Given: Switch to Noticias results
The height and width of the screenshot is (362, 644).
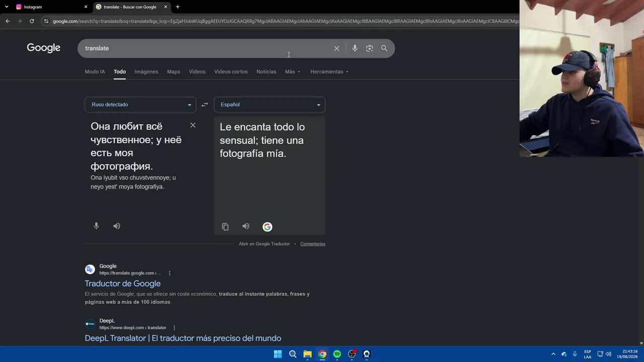Looking at the screenshot, I should pos(266,71).
